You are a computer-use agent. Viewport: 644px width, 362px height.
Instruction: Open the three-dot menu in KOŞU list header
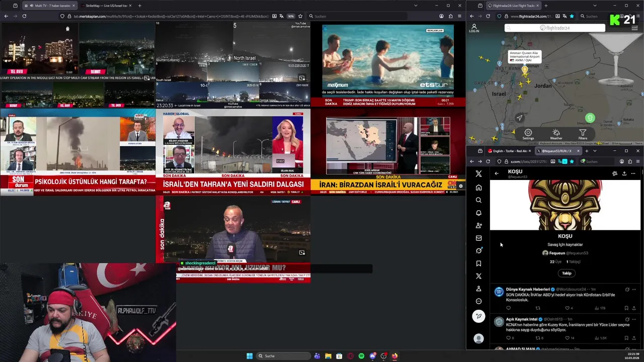633,173
